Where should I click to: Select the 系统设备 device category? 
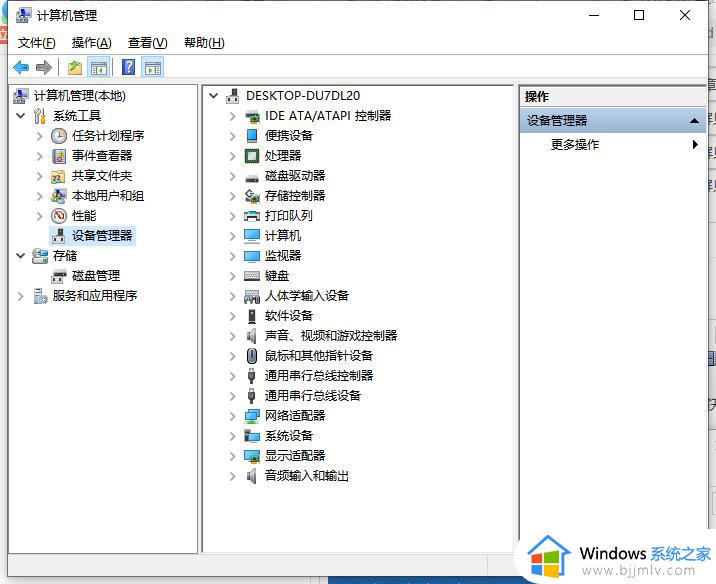(289, 436)
